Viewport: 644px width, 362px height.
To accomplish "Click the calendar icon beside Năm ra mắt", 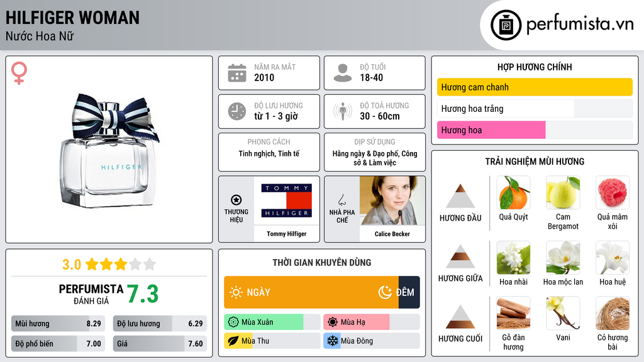I will [x=237, y=73].
